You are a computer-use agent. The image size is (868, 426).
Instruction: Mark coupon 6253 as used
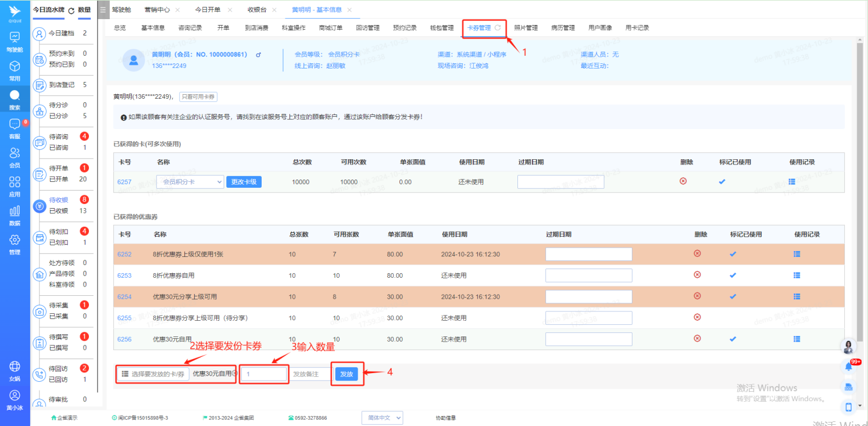733,275
